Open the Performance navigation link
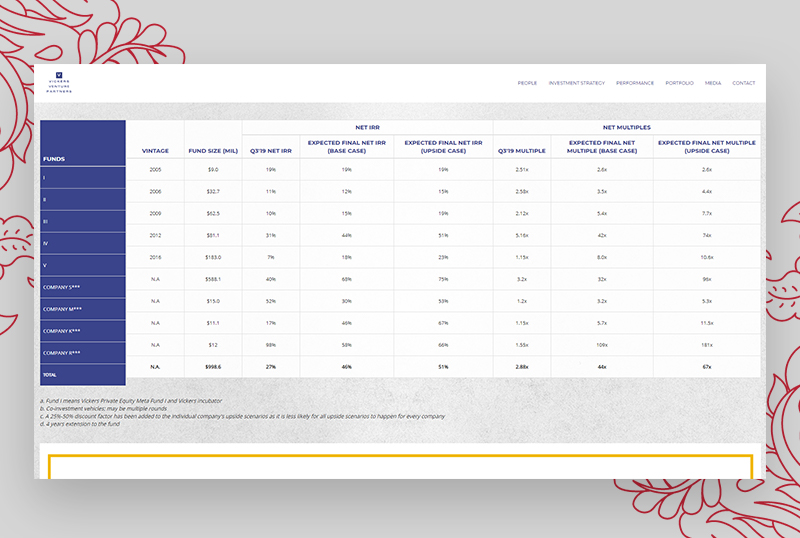Screen dimensions: 800x538 (x=635, y=83)
